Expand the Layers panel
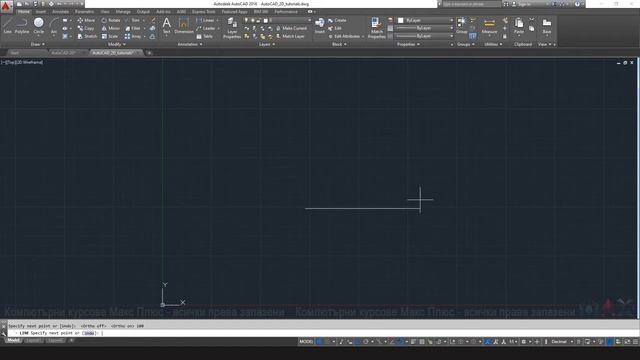This screenshot has width=640, height=360. 267,44
